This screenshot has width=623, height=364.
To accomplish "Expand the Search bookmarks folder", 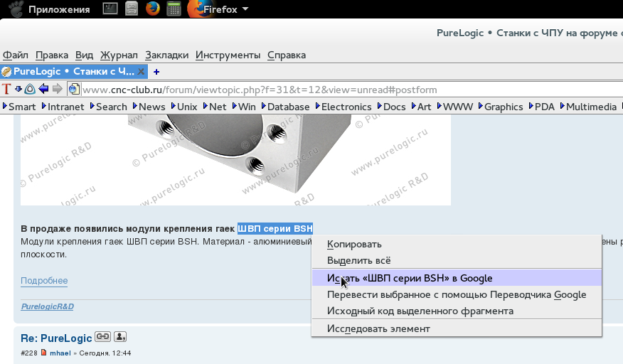I will pyautogui.click(x=109, y=107).
